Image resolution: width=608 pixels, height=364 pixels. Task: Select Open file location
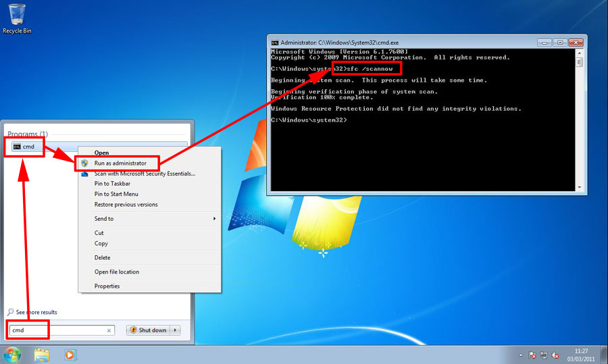pyautogui.click(x=117, y=272)
